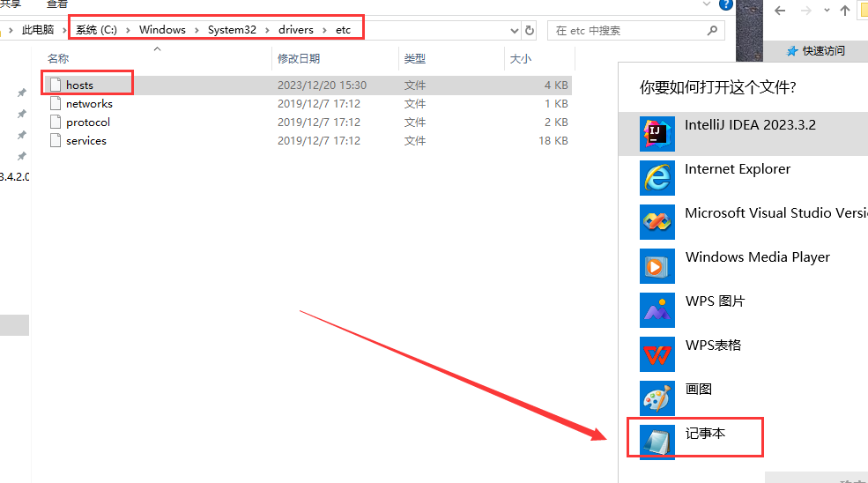Click 此电脑 in the address bar

tap(38, 30)
